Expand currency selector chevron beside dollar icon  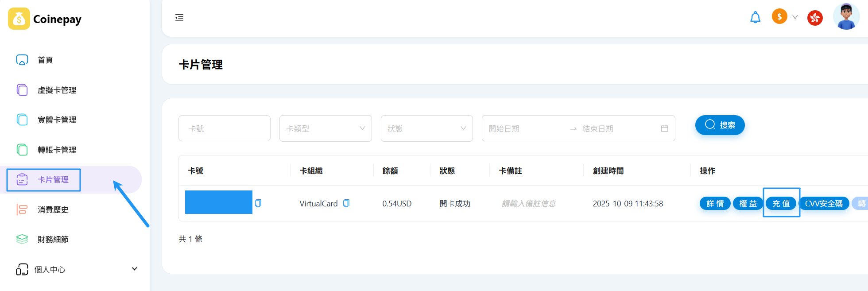pos(795,17)
